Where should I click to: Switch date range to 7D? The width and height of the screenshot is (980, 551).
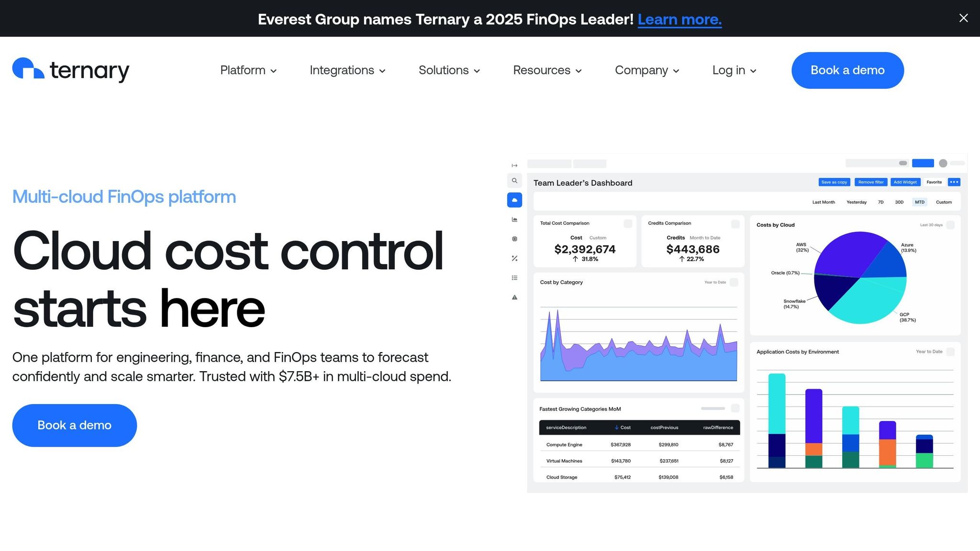tap(880, 202)
